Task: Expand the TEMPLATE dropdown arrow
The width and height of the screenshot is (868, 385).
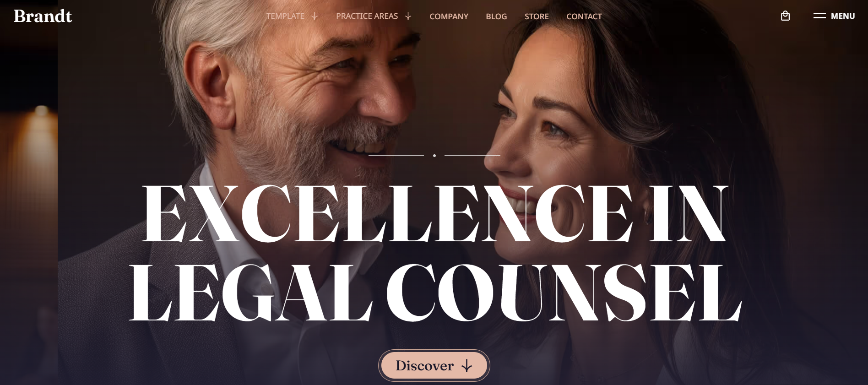Action: tap(315, 16)
